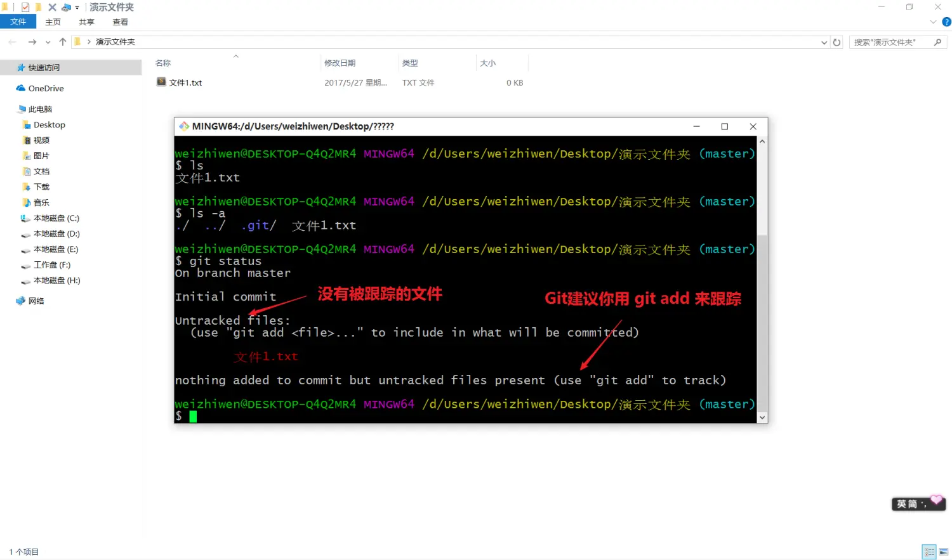This screenshot has width=952, height=560.
Task: Switch to the 共享 ribbon tab
Action: [86, 22]
